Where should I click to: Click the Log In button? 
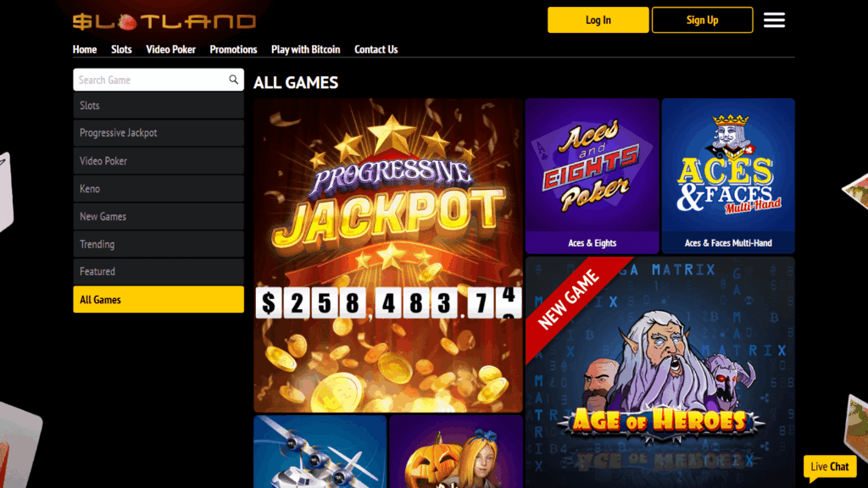598,20
